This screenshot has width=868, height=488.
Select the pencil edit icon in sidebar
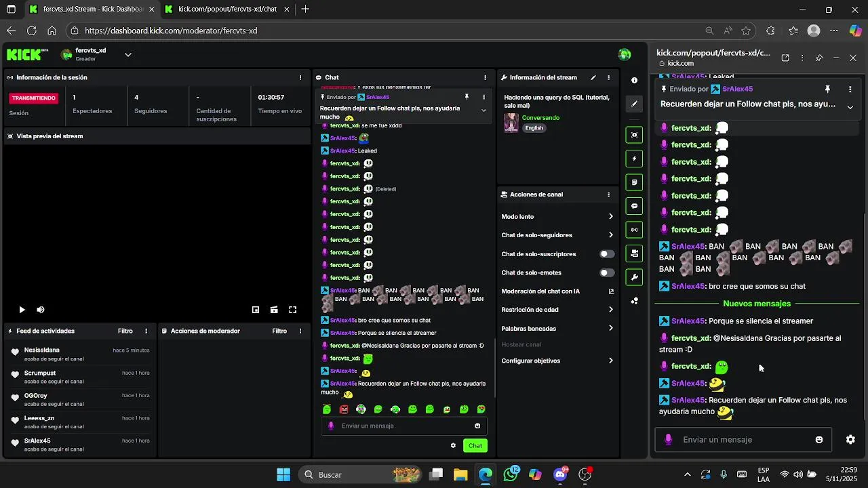pos(634,104)
